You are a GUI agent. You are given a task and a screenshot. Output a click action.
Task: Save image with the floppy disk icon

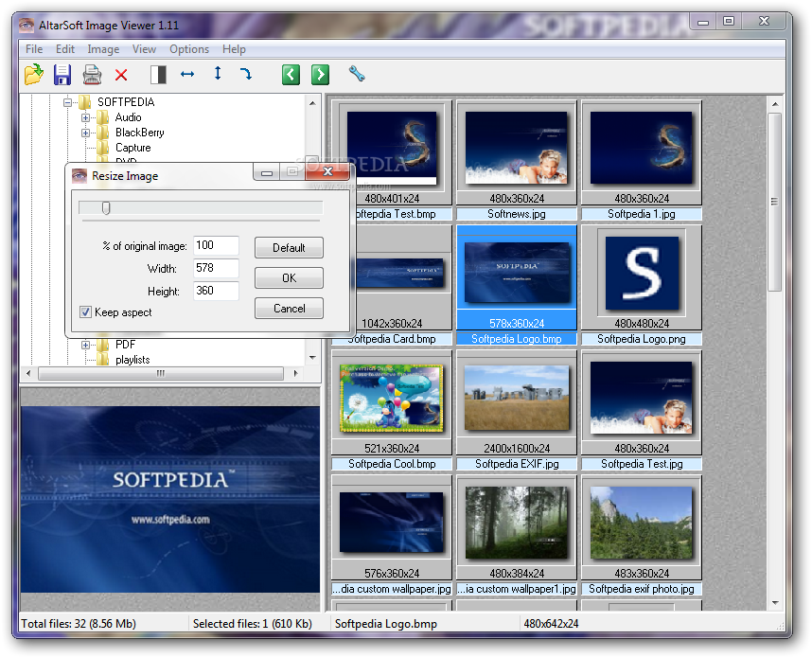[62, 75]
